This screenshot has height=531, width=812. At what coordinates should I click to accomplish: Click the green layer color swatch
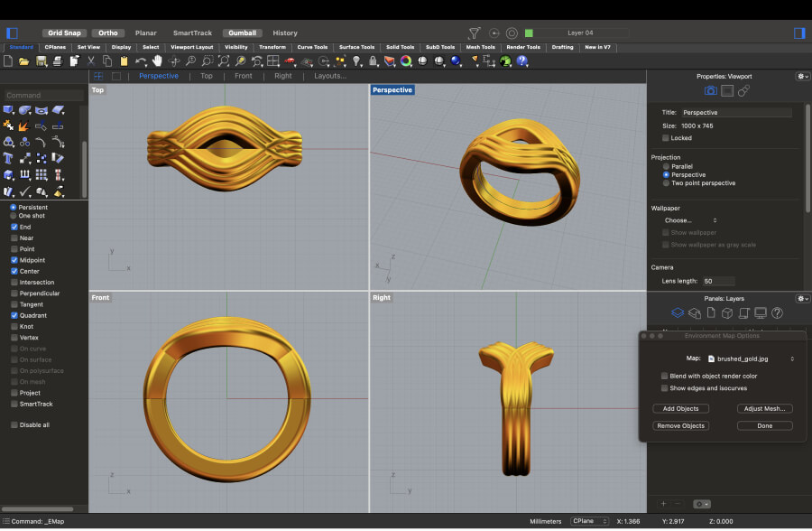pyautogui.click(x=529, y=33)
